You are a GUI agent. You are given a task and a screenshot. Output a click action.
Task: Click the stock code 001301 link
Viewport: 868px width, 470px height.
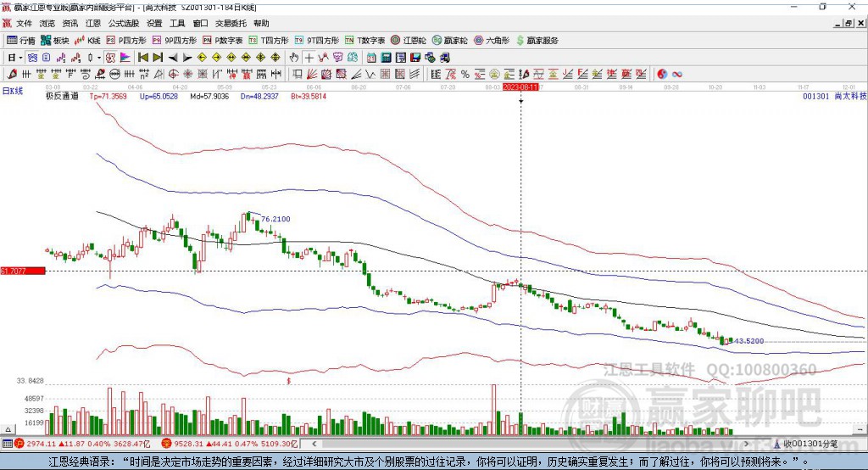click(x=815, y=96)
